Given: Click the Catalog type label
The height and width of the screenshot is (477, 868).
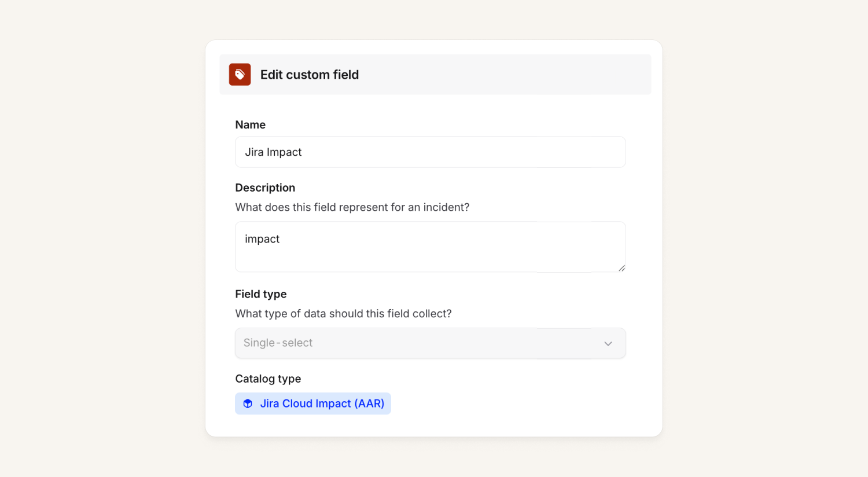Looking at the screenshot, I should (x=268, y=379).
